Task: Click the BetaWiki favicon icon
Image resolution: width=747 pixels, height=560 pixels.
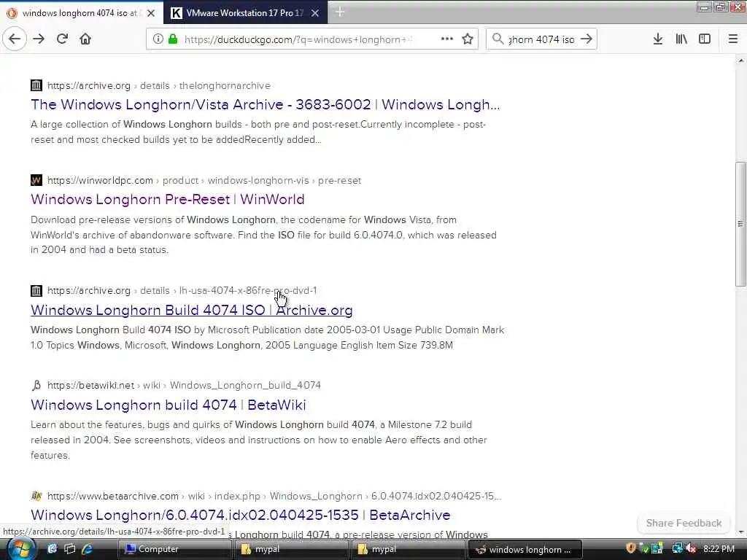Action: (x=36, y=385)
